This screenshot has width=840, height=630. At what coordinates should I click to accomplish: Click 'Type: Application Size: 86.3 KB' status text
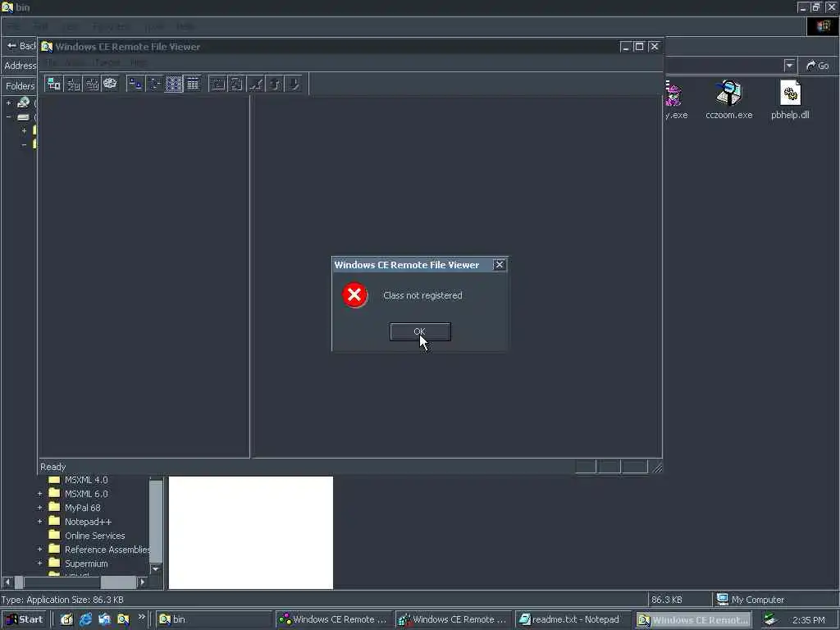coord(62,600)
